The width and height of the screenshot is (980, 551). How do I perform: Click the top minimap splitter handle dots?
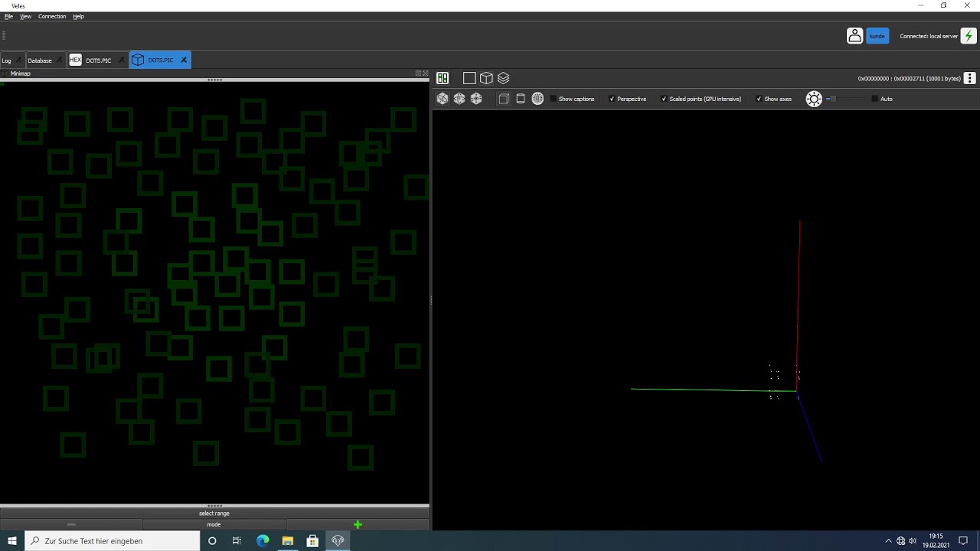(x=214, y=80)
